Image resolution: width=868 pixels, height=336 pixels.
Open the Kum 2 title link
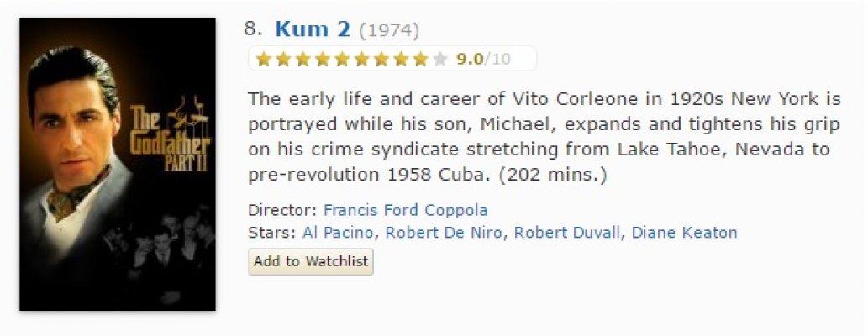pyautogui.click(x=312, y=29)
